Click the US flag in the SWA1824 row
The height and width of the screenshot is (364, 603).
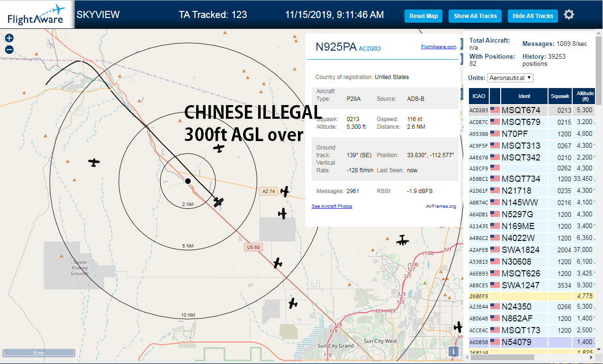[x=495, y=249]
